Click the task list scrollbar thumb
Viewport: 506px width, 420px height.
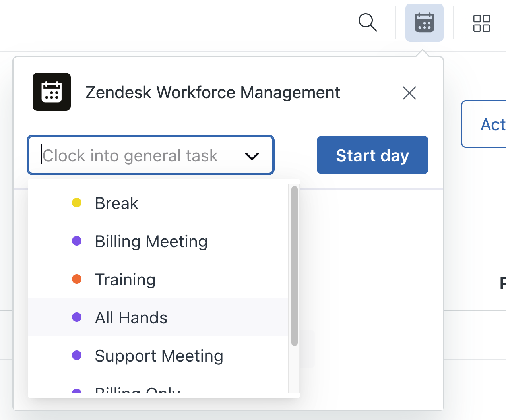pos(295,266)
